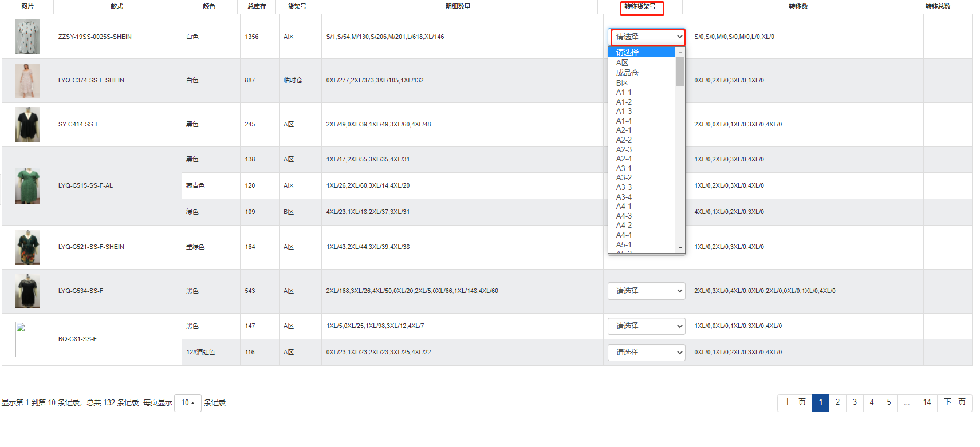Select option A1-1 in the dropdown list
Screen dimensions: 980x447
coord(624,92)
